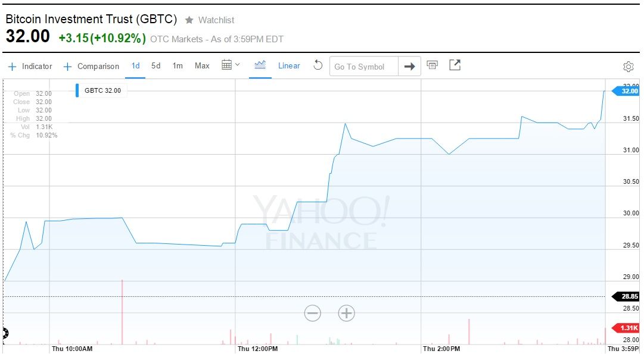This screenshot has width=644, height=354.
Task: Zoom in with the plus circle
Action: pyautogui.click(x=346, y=313)
